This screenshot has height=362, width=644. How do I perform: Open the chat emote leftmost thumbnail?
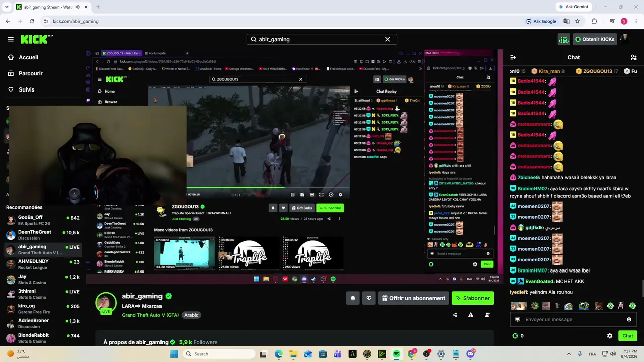coord(519,306)
